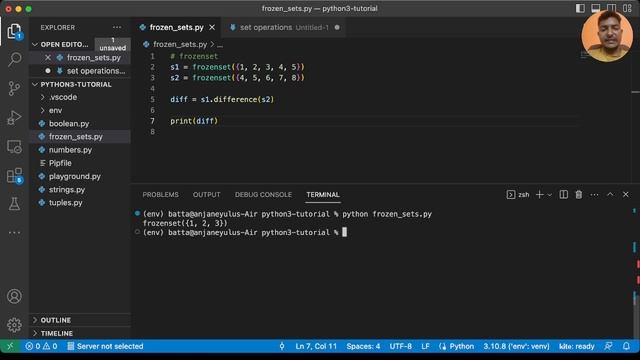Close the frozen_sets.py editor tab

tap(212, 27)
